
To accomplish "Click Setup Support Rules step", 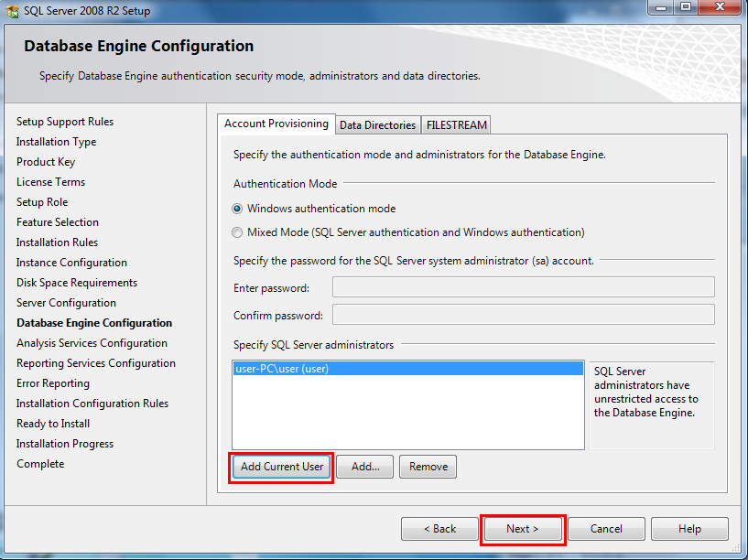I will [x=65, y=122].
